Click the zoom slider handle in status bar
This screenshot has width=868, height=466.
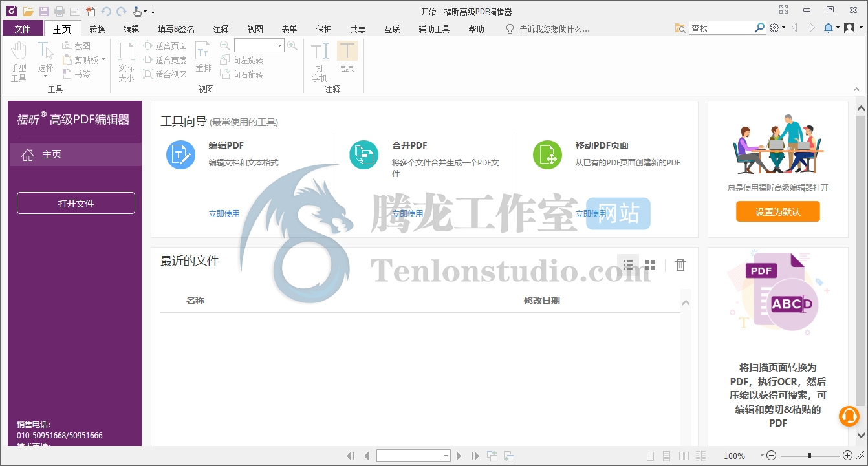[x=810, y=456]
